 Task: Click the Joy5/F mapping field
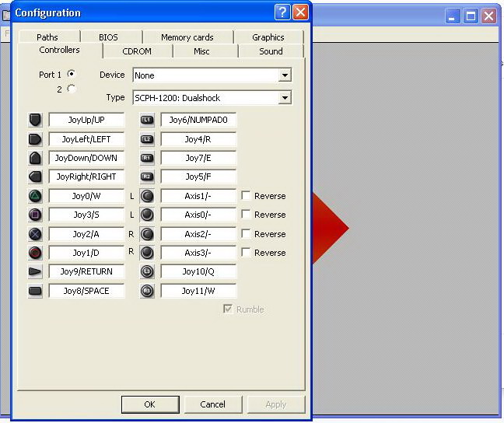(x=198, y=177)
